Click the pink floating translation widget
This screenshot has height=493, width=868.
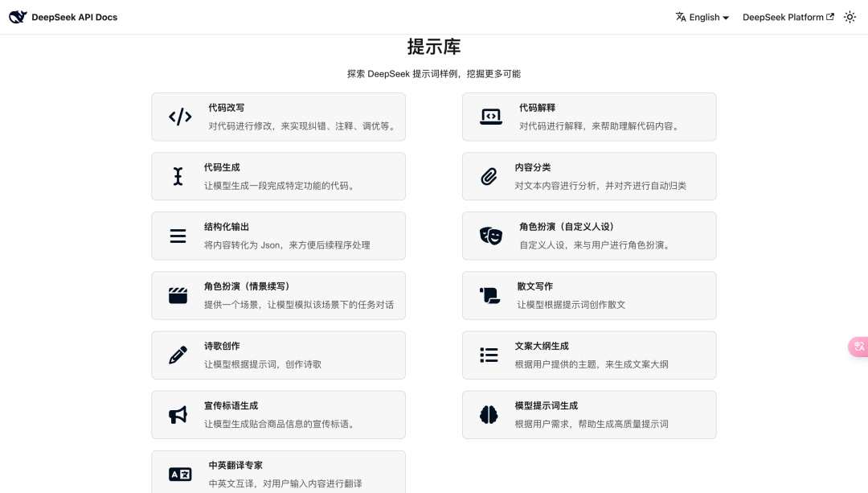point(859,347)
